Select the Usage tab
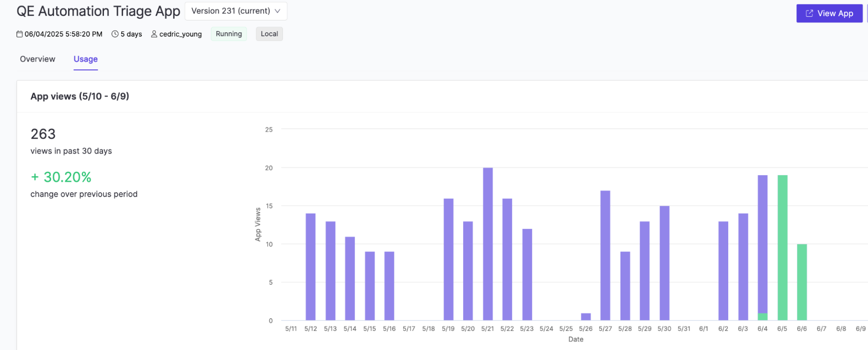Viewport: 868px width, 350px height. pyautogui.click(x=86, y=59)
